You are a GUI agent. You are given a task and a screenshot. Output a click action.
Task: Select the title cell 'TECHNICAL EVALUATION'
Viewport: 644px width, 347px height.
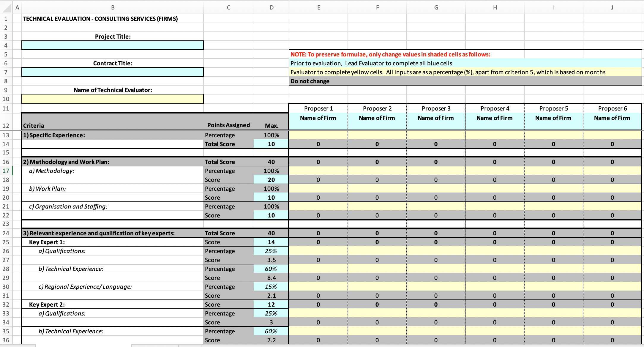[x=100, y=19]
